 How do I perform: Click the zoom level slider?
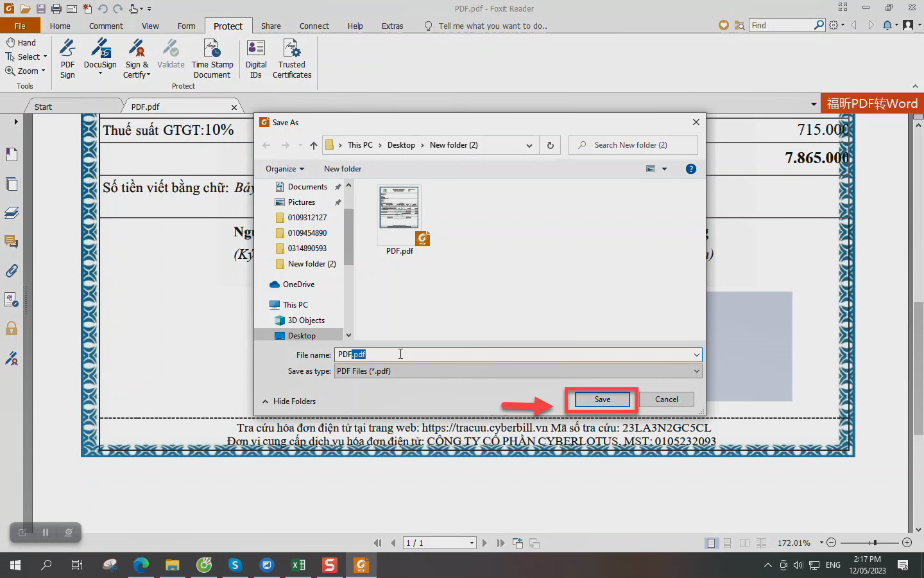(x=875, y=543)
